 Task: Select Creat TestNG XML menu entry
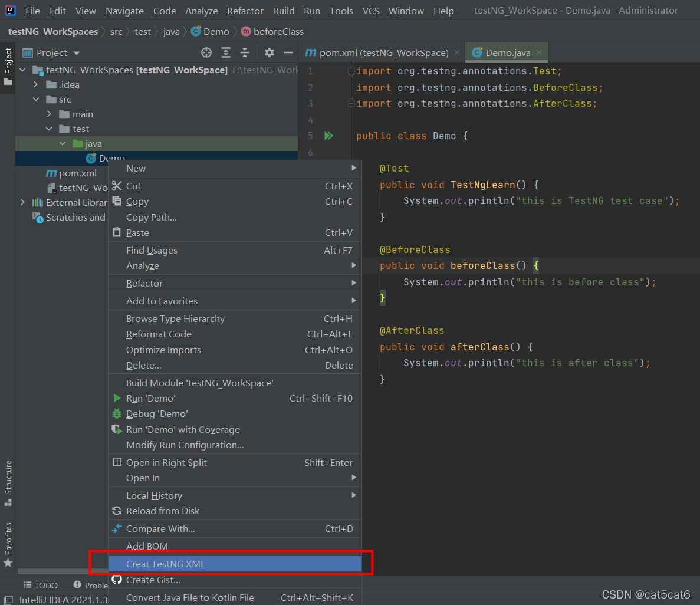click(x=235, y=564)
